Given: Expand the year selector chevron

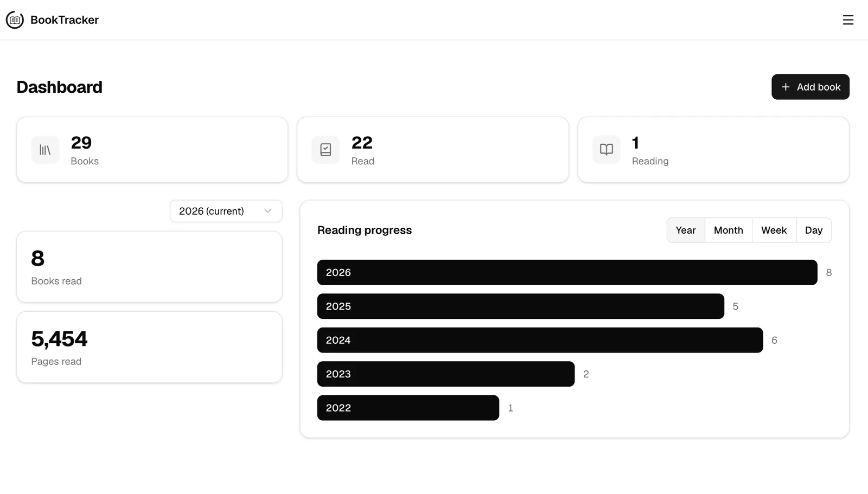Looking at the screenshot, I should pyautogui.click(x=267, y=211).
